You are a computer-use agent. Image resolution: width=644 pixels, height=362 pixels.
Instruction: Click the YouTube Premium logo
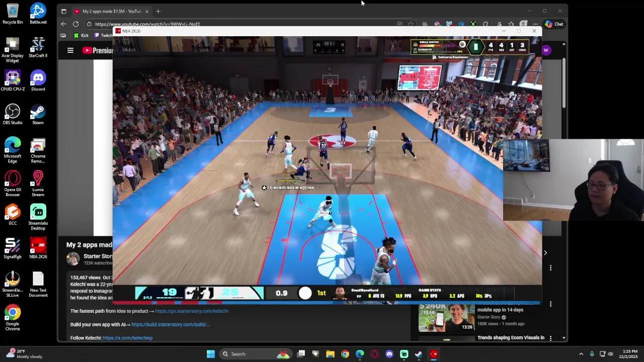click(98, 50)
